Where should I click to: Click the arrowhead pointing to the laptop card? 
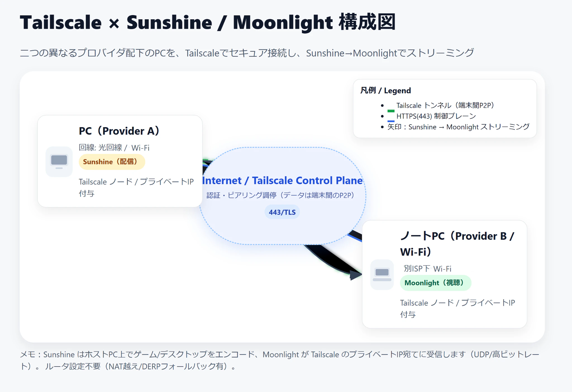click(x=356, y=275)
